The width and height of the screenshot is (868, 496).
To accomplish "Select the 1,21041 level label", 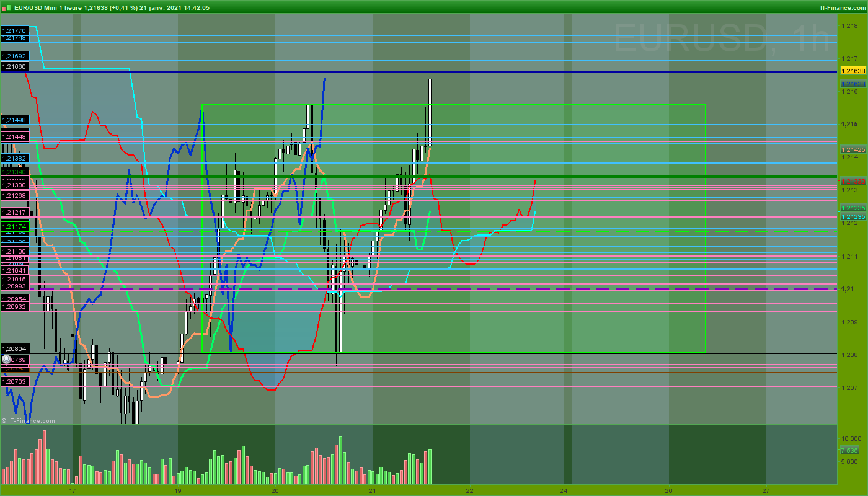I will point(14,270).
